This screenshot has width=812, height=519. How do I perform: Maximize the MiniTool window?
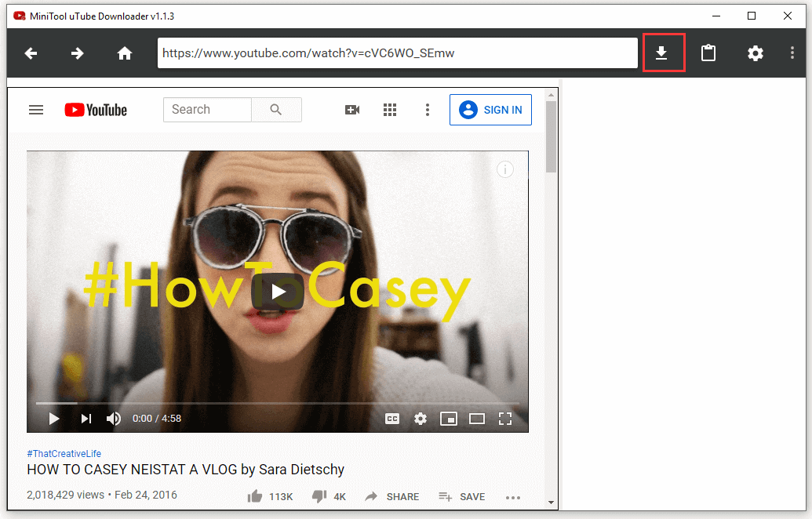tap(752, 16)
